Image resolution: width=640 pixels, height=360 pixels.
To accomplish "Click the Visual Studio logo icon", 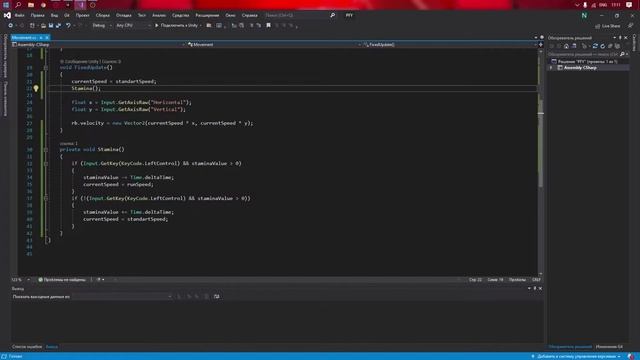I will point(7,15).
